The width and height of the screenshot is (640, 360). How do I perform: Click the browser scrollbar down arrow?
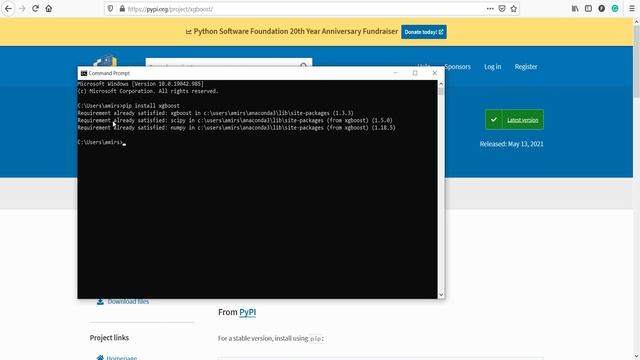(636, 356)
